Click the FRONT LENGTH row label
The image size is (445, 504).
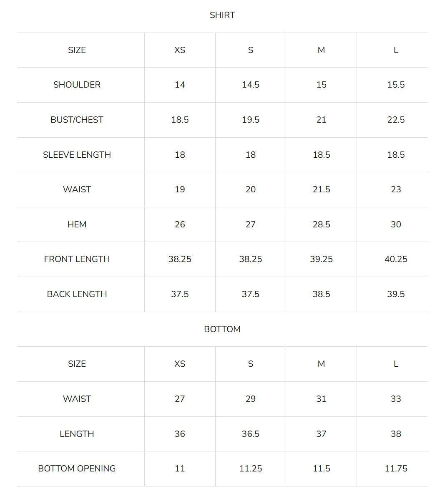pyautogui.click(x=77, y=259)
